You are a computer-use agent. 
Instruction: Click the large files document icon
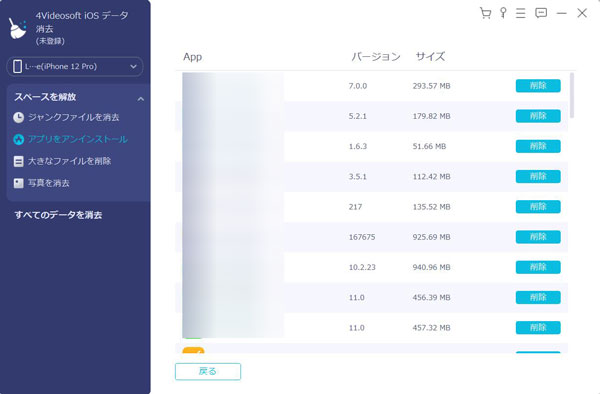(18, 161)
